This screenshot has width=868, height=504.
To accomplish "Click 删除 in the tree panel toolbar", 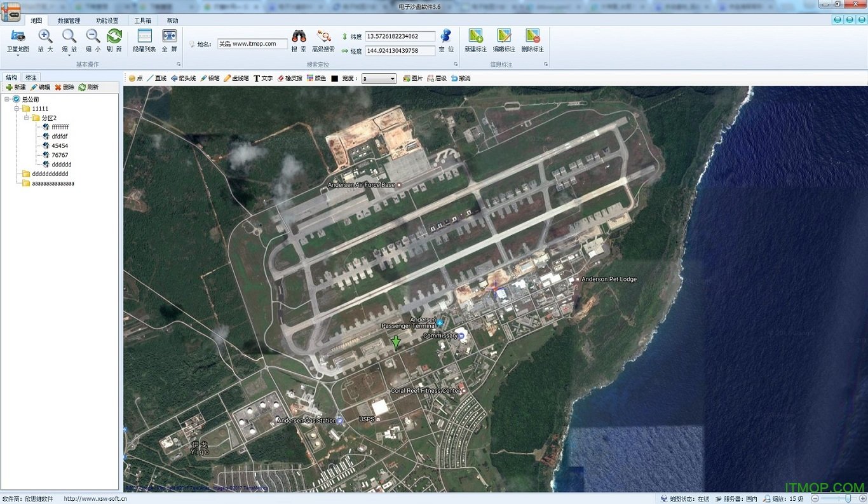I will [64, 87].
